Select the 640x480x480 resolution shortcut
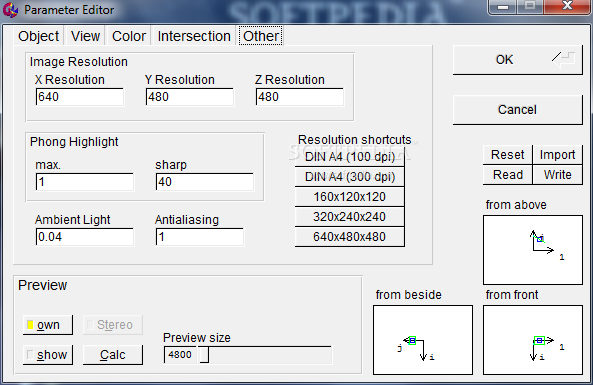This screenshot has height=385, width=593. 350,237
